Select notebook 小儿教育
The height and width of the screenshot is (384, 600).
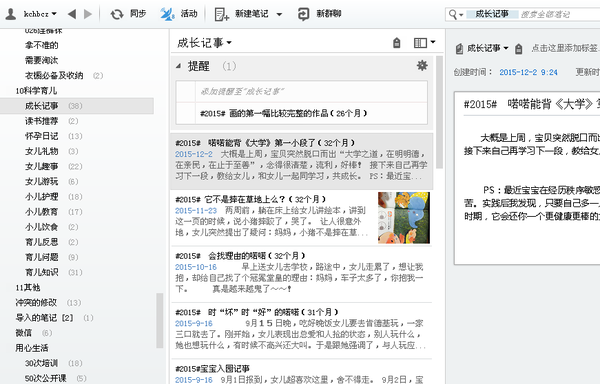coord(42,212)
